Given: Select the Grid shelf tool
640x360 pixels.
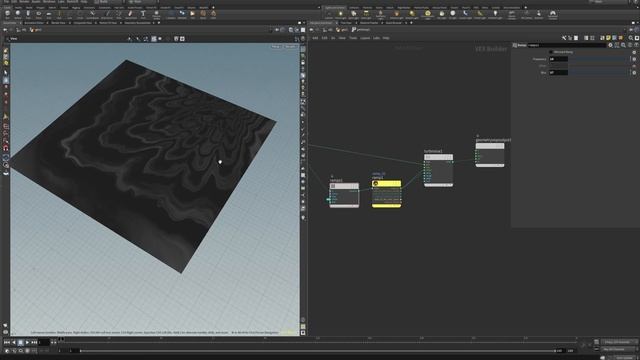Looking at the screenshot, I should (49, 14).
